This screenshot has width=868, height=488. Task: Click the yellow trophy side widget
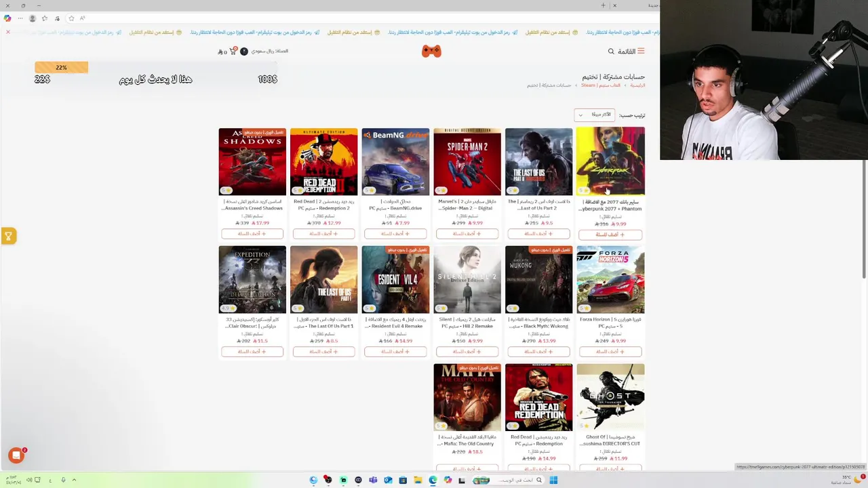(8, 236)
